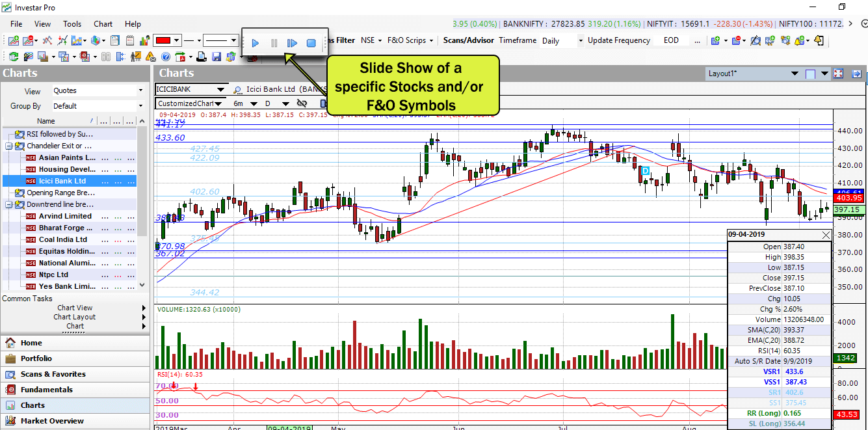Start the stock slide show playback
Viewport: 868px width, 430px height.
tap(255, 42)
